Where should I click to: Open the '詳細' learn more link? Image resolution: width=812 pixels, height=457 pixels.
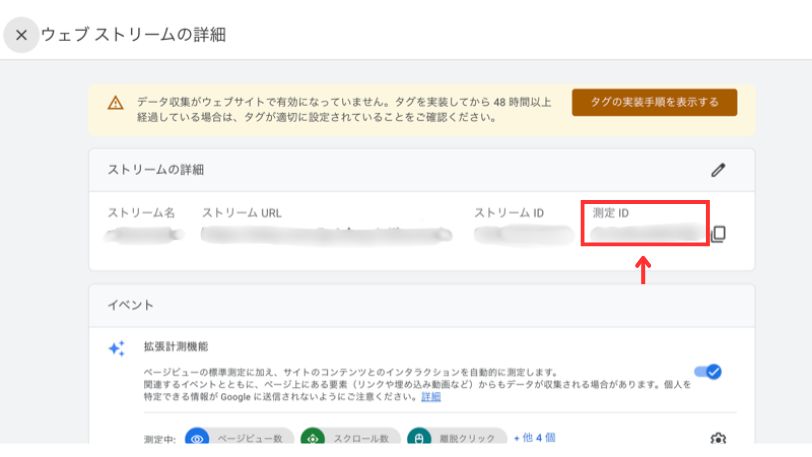pyautogui.click(x=430, y=396)
